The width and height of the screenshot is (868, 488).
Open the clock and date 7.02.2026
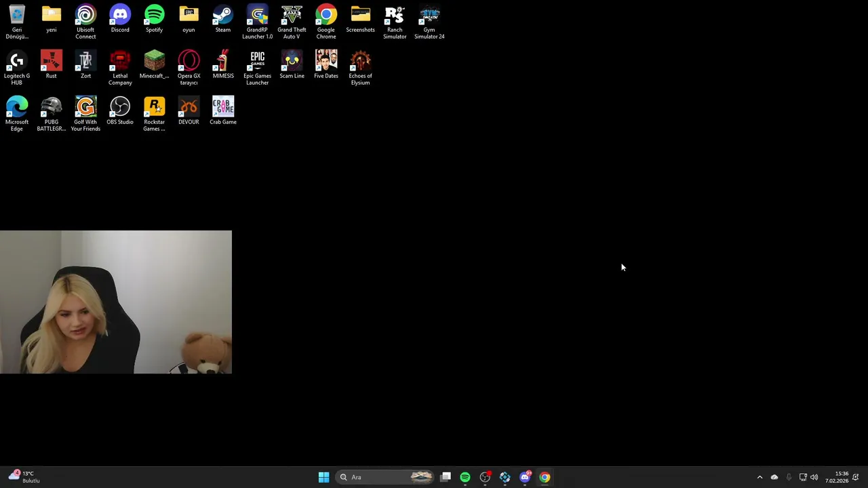pyautogui.click(x=837, y=477)
